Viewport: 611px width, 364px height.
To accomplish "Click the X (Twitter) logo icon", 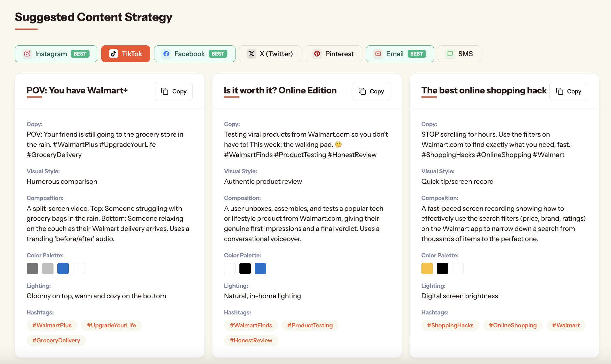I will pyautogui.click(x=251, y=54).
